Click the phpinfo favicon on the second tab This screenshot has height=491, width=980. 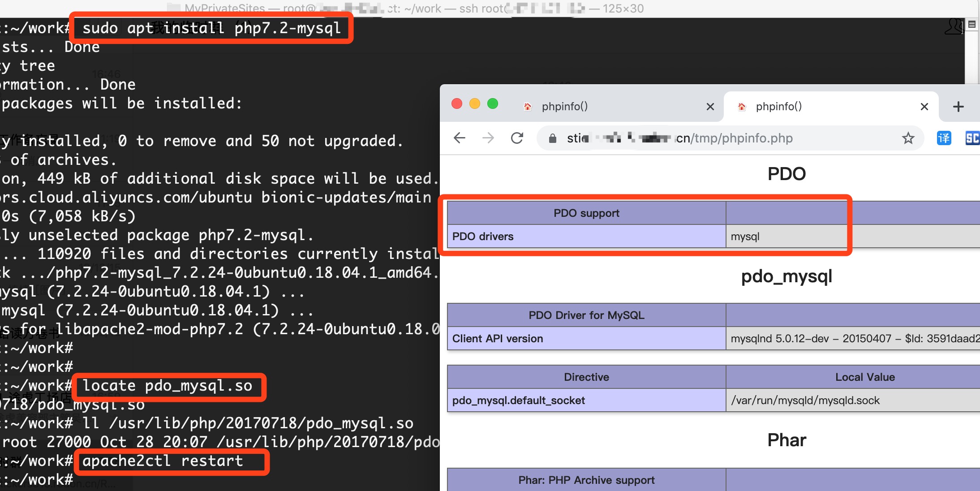tap(742, 106)
